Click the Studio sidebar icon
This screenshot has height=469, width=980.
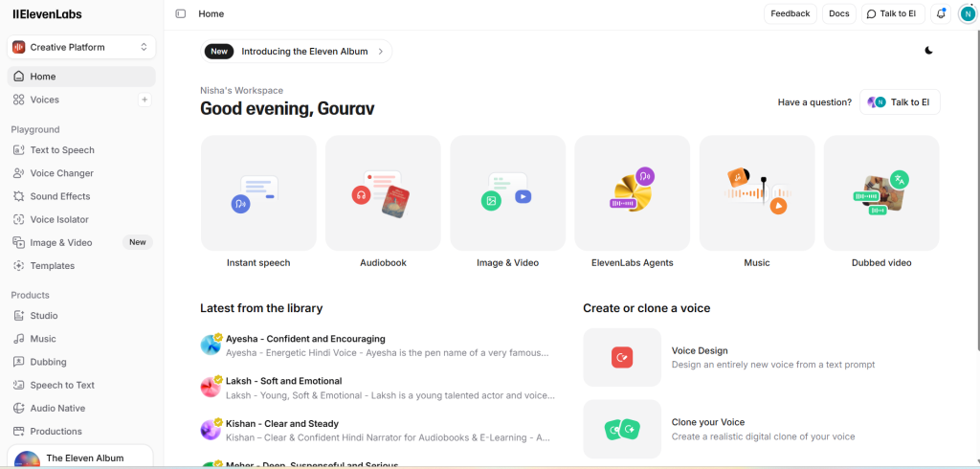click(19, 316)
